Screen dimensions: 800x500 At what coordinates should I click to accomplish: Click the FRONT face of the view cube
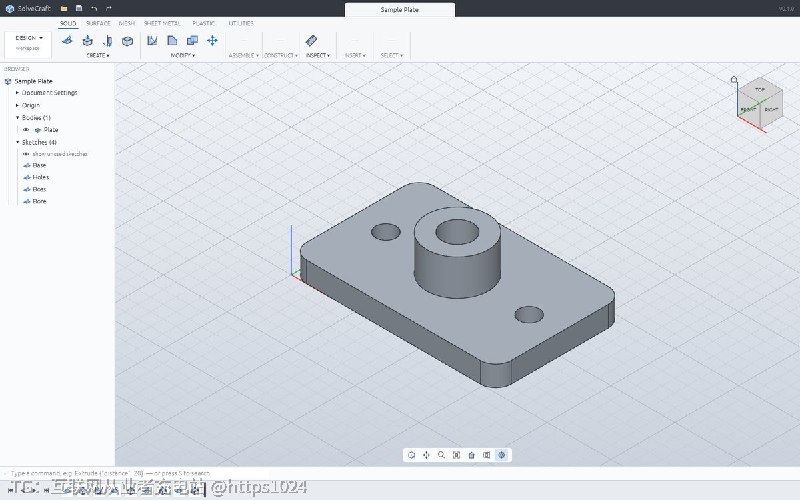pos(748,109)
